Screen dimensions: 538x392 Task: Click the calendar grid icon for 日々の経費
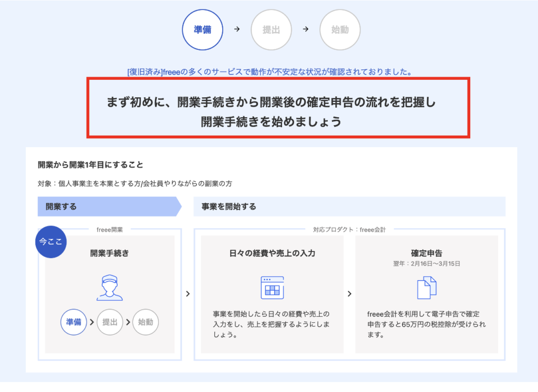(272, 287)
